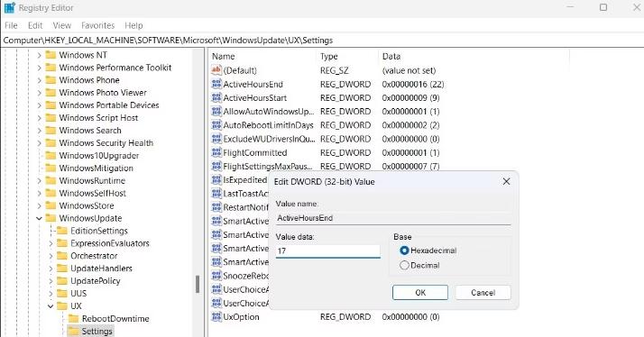The image size is (644, 337).
Task: Click the SnoozeReb... DWORD icon
Action: pos(216,276)
